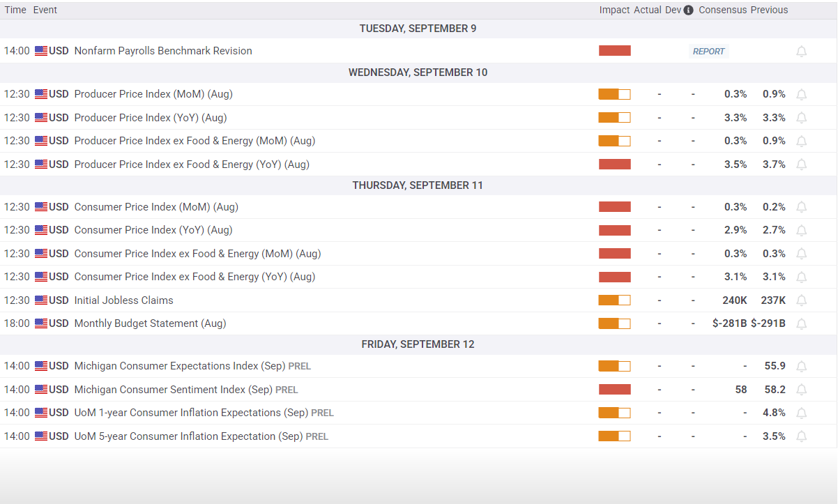
Task: Open the REPORT link for Nonfarm Payrolls
Action: click(709, 51)
